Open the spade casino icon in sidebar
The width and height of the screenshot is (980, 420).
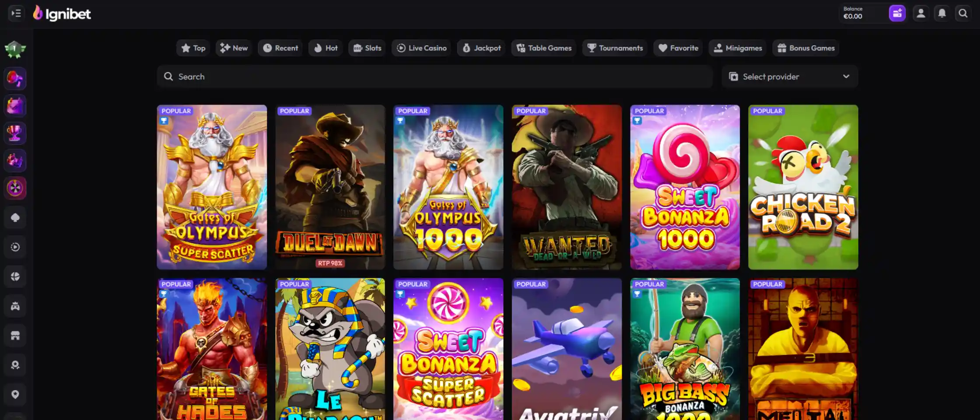[15, 217]
